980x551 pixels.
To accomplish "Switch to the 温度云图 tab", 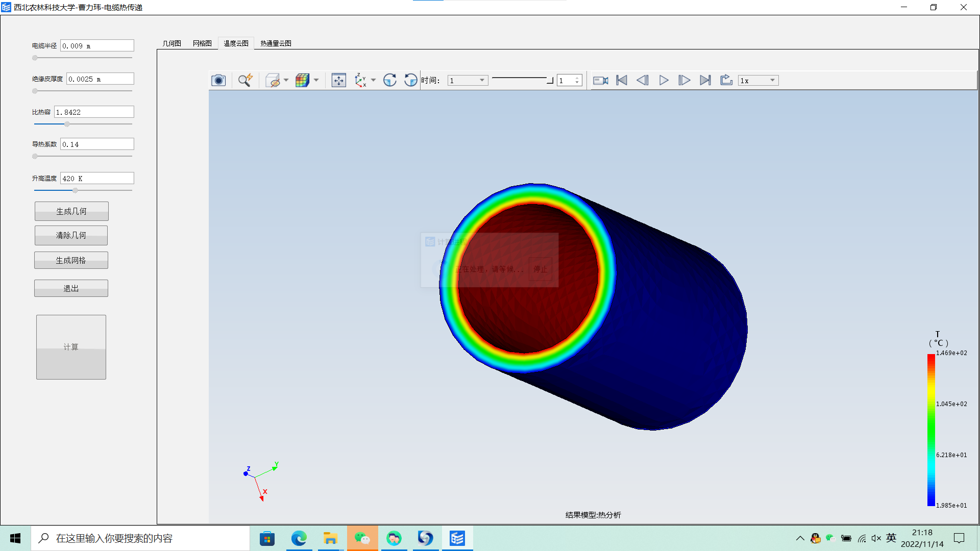I will [x=236, y=42].
